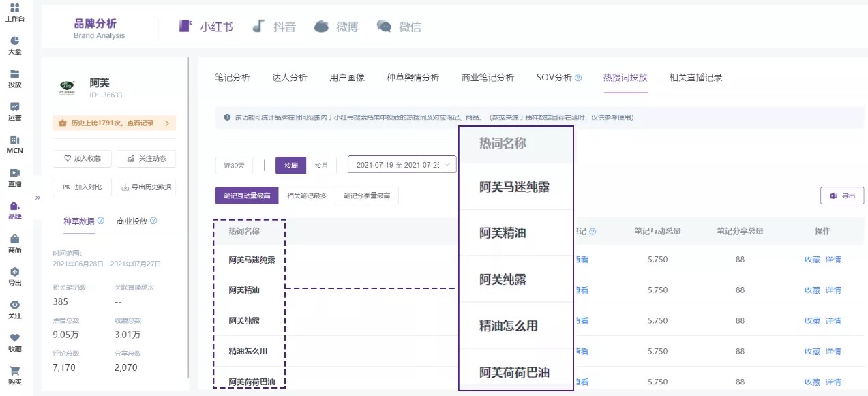The image size is (868, 396).
Task: Click hot word 精油怎么用 in table
Action: point(248,352)
